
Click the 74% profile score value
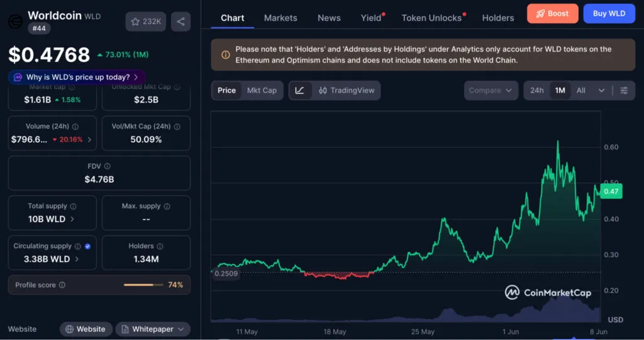click(175, 285)
